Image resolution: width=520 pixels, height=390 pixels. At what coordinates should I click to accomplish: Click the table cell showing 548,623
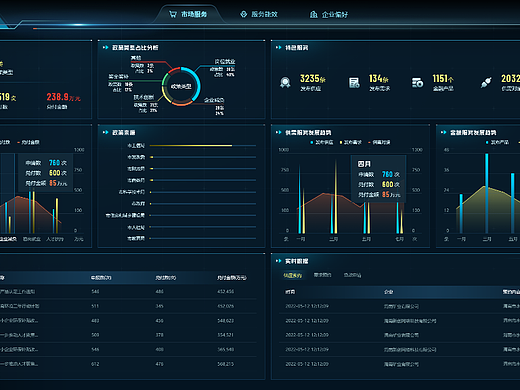226,321
